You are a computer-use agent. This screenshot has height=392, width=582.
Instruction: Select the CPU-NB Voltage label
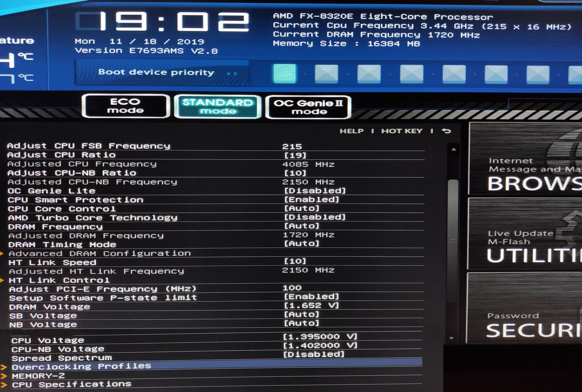pyautogui.click(x=58, y=349)
